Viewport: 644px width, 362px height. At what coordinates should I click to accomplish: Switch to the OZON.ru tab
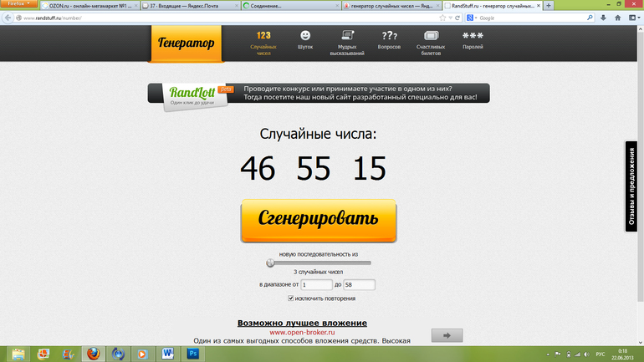[84, 5]
